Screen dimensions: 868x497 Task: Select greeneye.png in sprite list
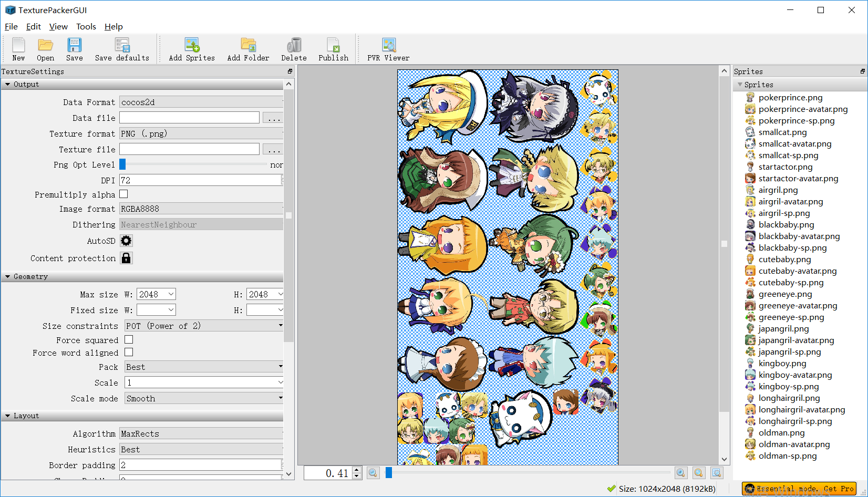(785, 294)
